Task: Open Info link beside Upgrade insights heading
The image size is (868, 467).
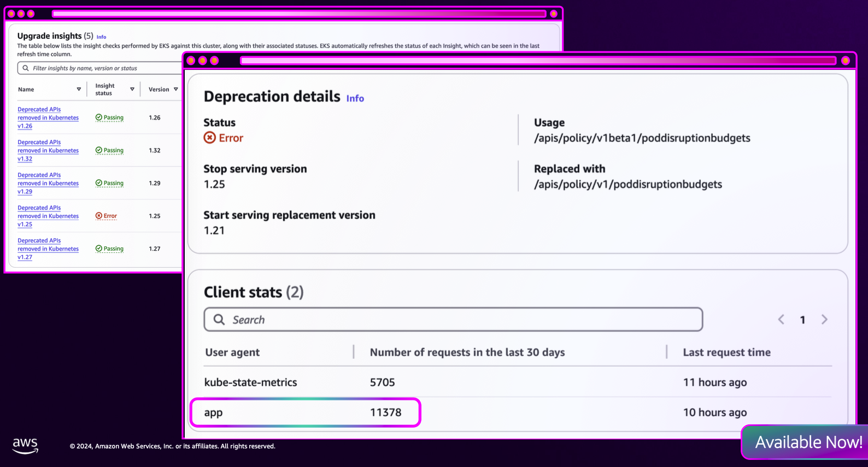Action: [101, 37]
